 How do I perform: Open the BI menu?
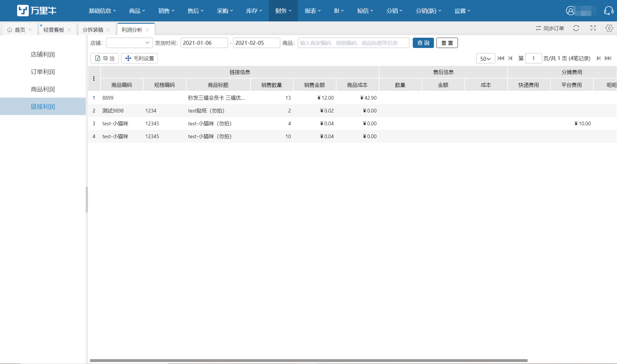(339, 11)
